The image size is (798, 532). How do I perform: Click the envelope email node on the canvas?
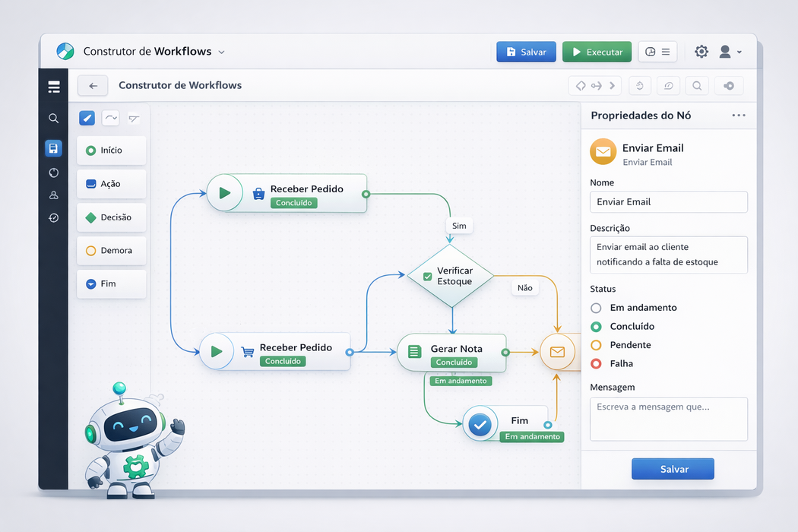click(x=558, y=352)
